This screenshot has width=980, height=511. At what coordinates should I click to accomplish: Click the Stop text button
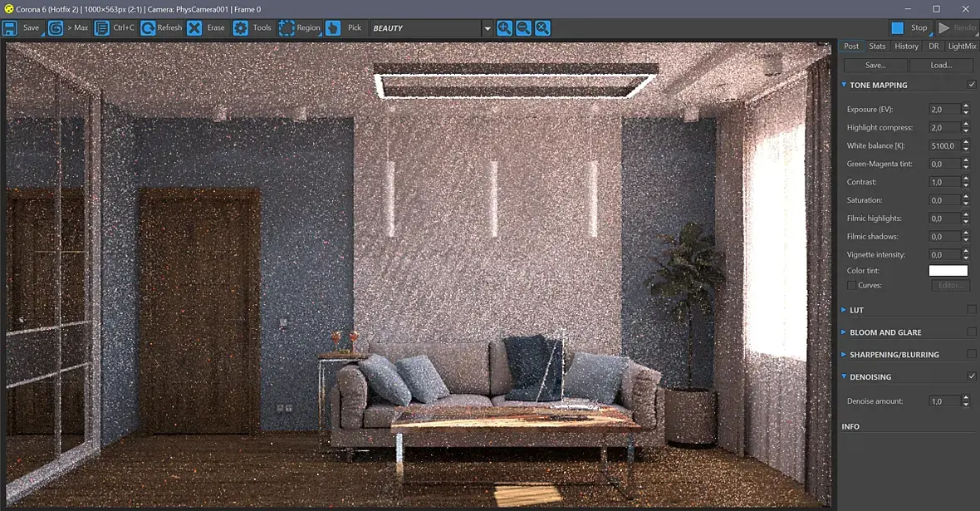point(919,28)
